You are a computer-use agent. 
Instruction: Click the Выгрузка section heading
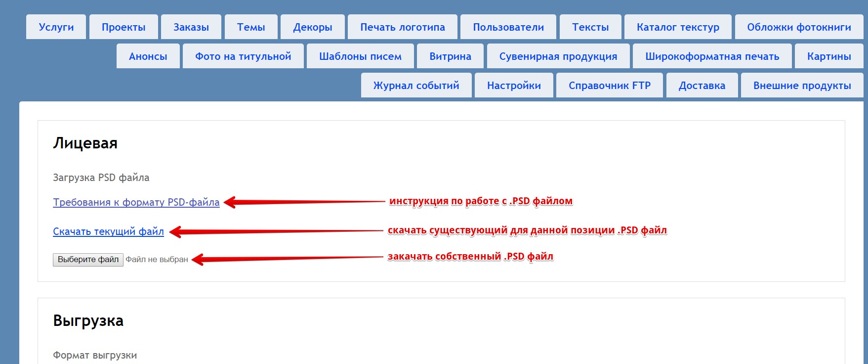coord(88,320)
